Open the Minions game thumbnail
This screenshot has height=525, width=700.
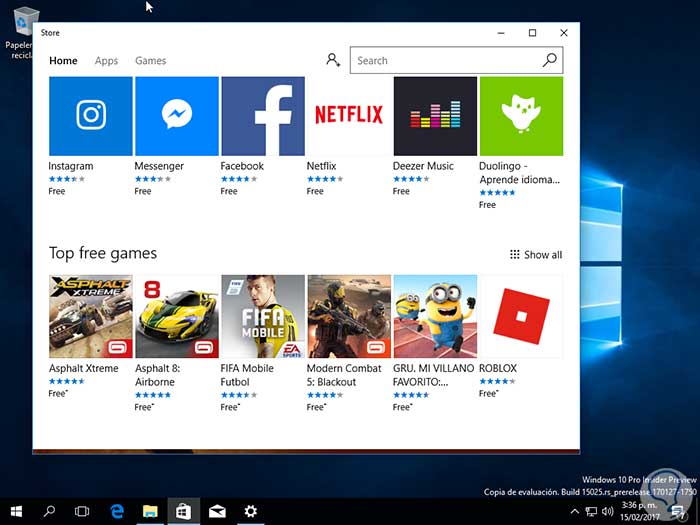tap(435, 317)
